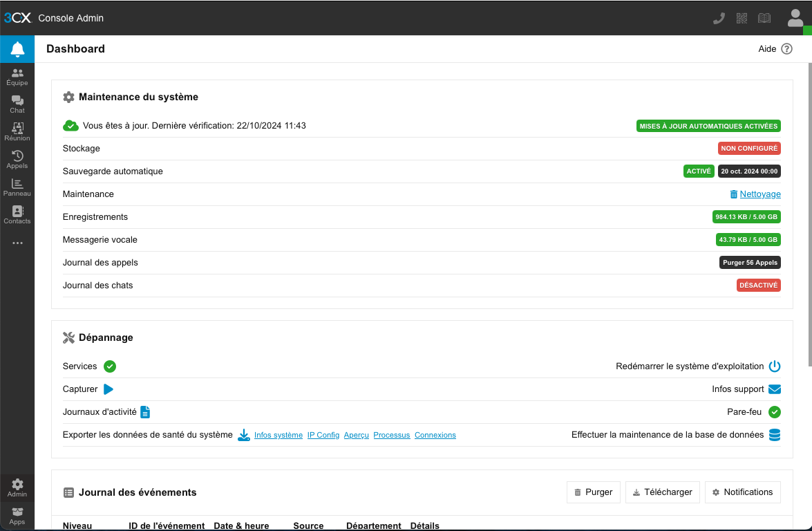Open the Équipe section in sidebar
Viewport: 812px width, 531px height.
pos(17,77)
